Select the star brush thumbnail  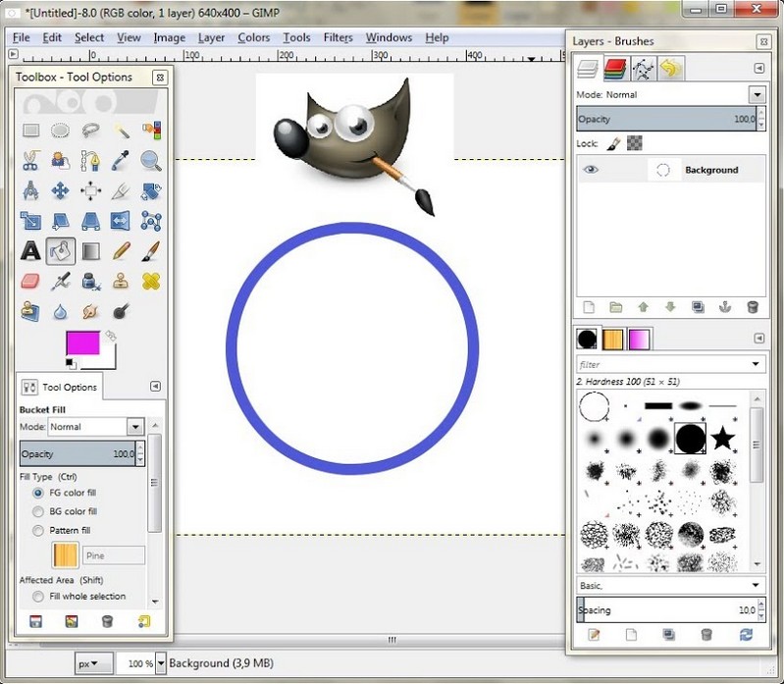pyautogui.click(x=723, y=438)
